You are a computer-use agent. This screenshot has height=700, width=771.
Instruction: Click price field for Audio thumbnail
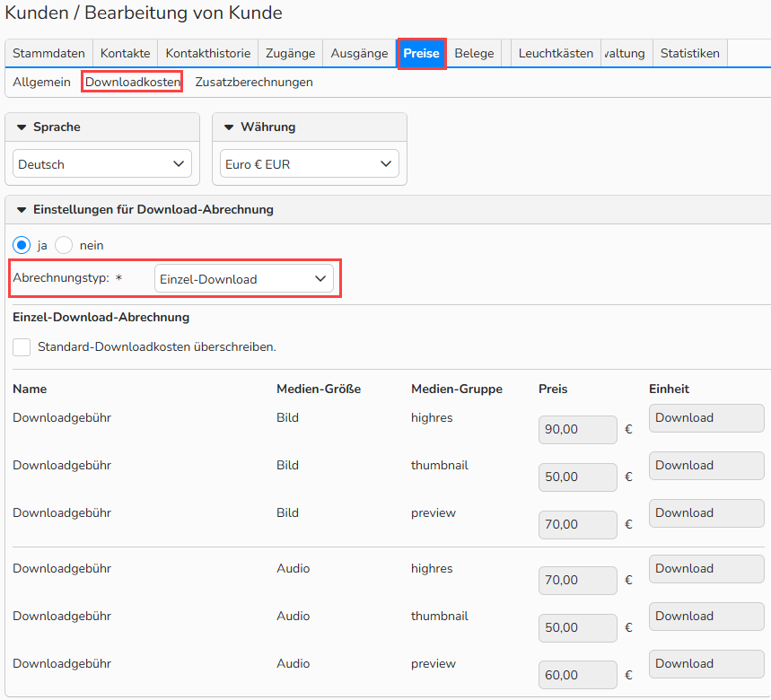click(578, 627)
